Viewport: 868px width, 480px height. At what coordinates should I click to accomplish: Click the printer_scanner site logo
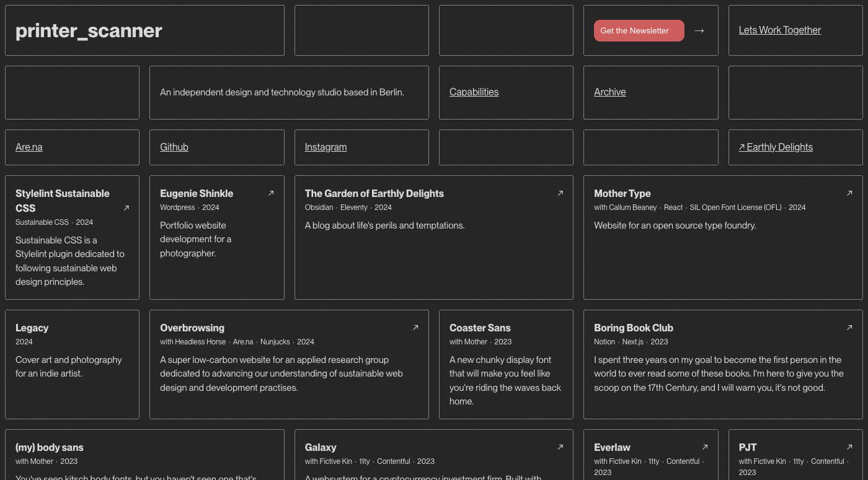89,30
